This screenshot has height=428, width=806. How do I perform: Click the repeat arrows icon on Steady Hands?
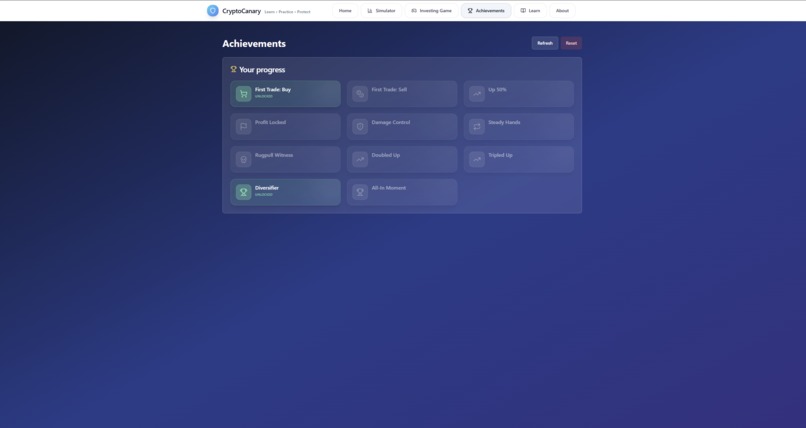(477, 126)
